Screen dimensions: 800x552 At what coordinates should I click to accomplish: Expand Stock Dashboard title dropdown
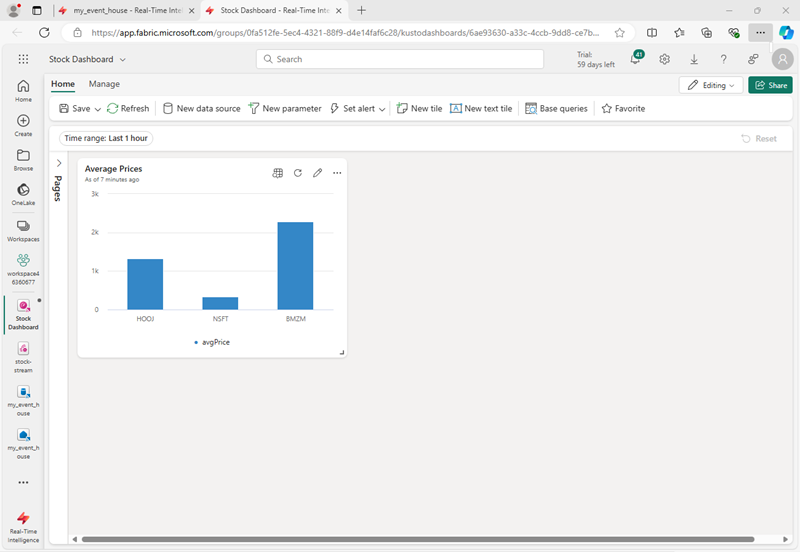coord(122,60)
